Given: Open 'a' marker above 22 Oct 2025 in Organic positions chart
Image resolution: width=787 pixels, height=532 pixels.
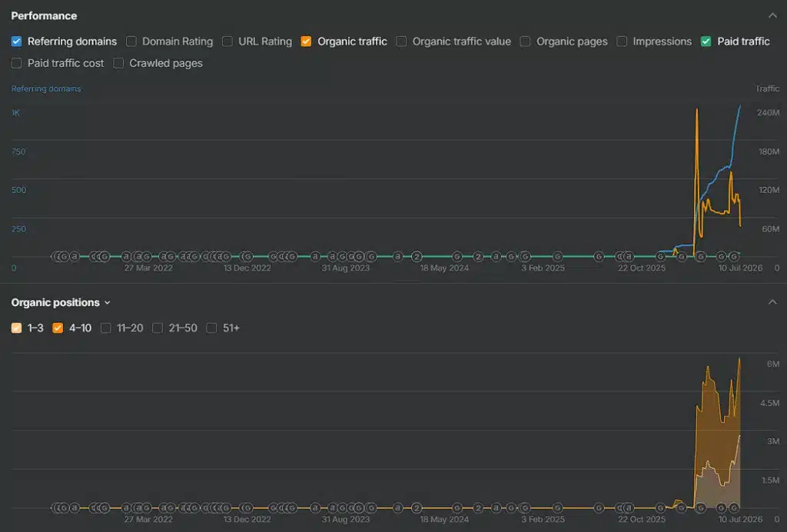Looking at the screenshot, I should 629,508.
